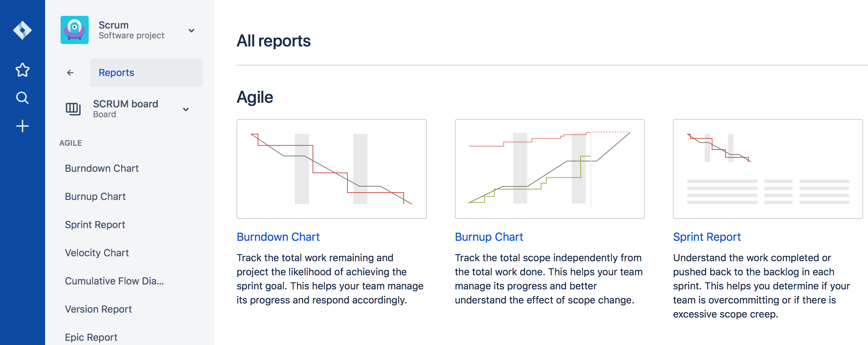Open your starred items via the star icon

point(22,70)
